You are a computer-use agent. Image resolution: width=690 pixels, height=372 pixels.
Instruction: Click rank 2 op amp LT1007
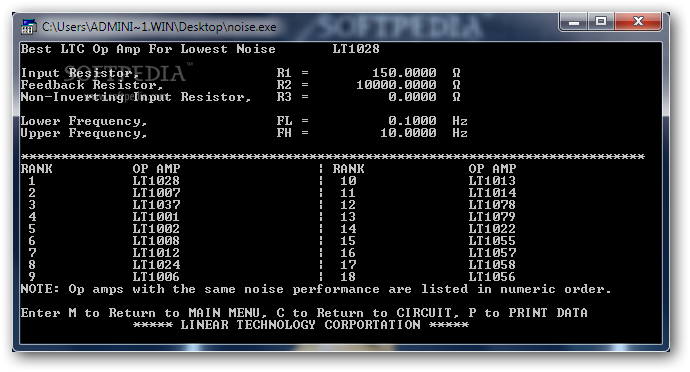[156, 193]
